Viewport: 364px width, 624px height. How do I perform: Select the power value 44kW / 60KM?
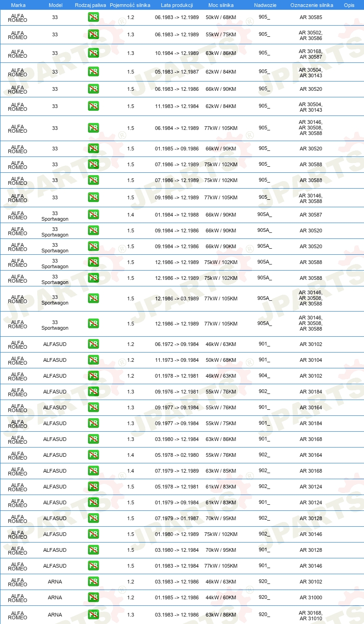pyautogui.click(x=221, y=597)
